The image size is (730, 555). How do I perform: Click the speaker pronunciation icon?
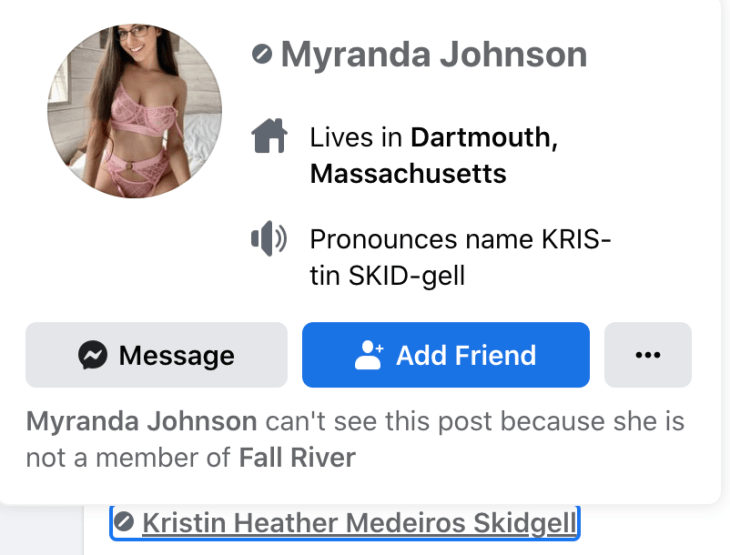(x=269, y=238)
